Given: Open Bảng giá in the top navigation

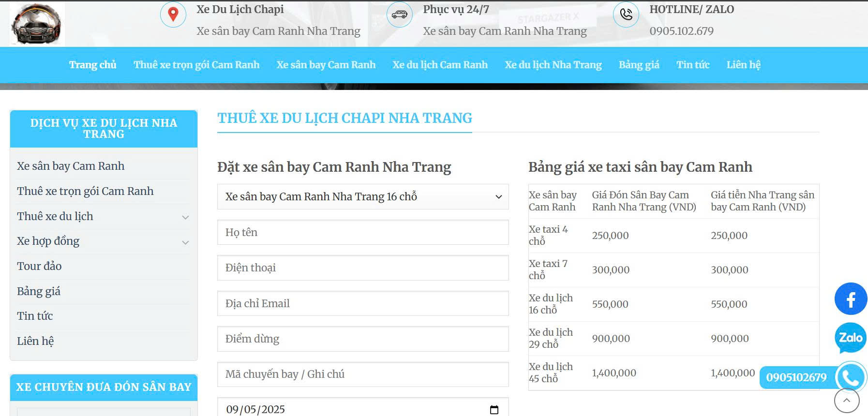Looking at the screenshot, I should point(639,65).
